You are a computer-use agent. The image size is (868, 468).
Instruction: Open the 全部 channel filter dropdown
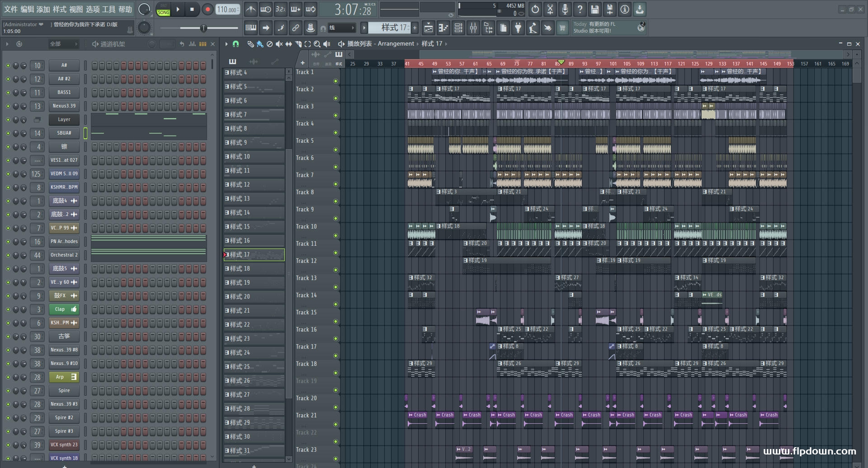(x=63, y=44)
